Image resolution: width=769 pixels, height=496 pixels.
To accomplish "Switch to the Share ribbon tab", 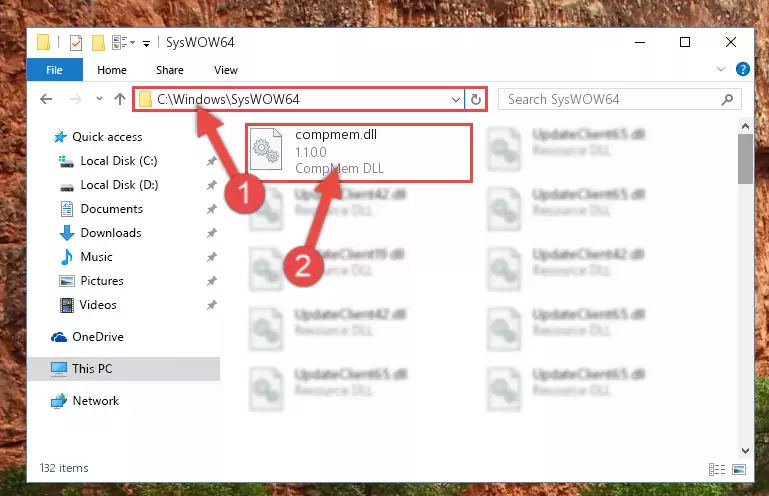I will tap(170, 70).
